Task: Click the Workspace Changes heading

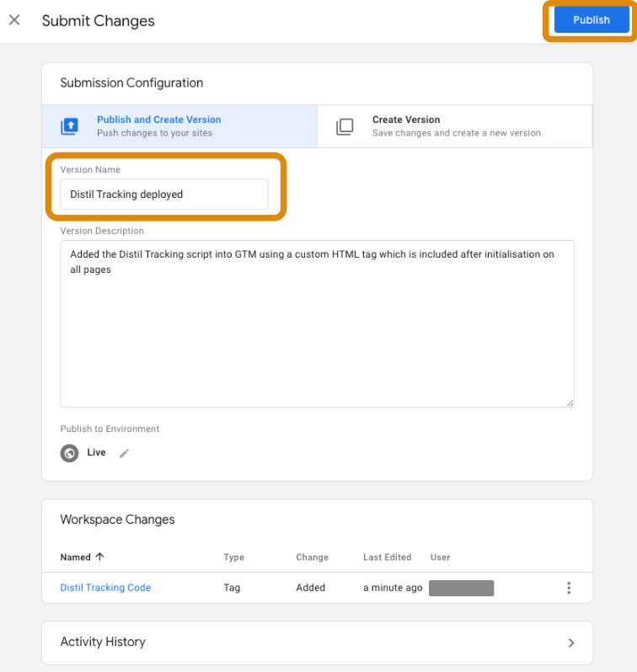Action: 117,520
